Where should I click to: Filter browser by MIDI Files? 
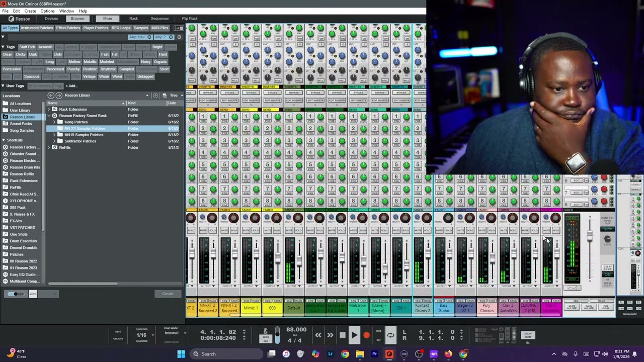pos(160,28)
